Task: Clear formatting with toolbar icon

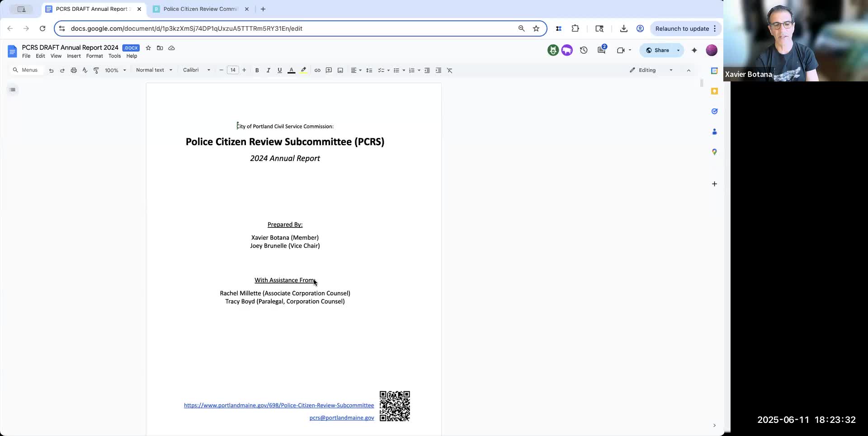Action: 450,70
